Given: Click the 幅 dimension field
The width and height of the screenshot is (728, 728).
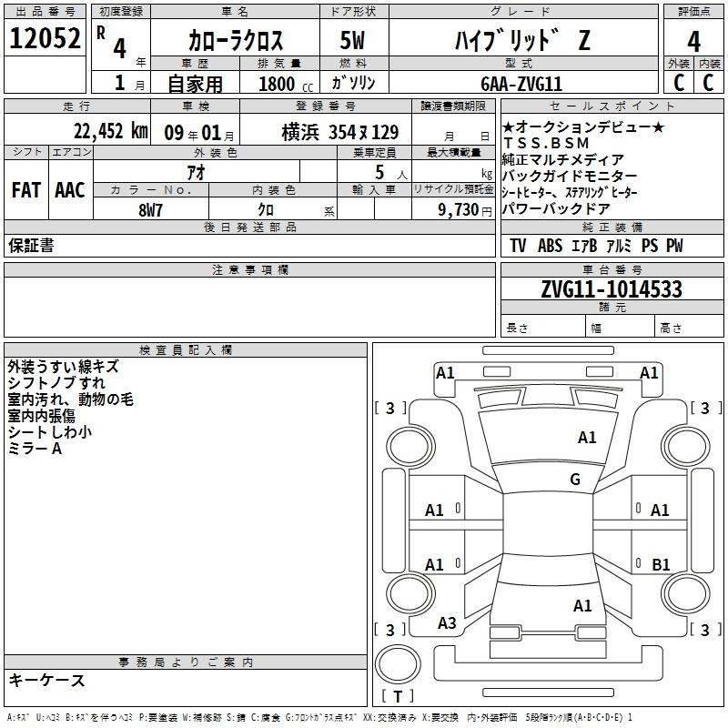Looking at the screenshot, I should click(620, 328).
